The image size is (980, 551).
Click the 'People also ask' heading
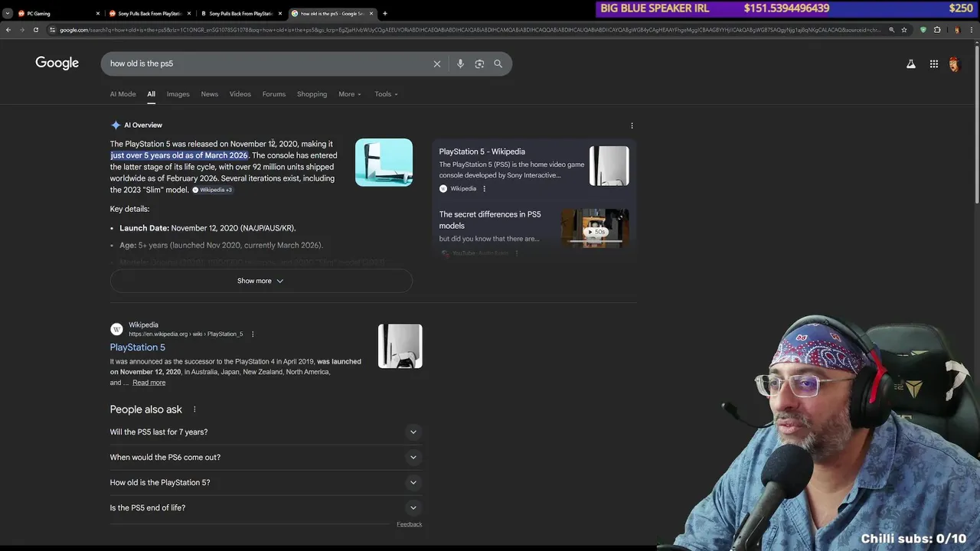[x=145, y=409]
